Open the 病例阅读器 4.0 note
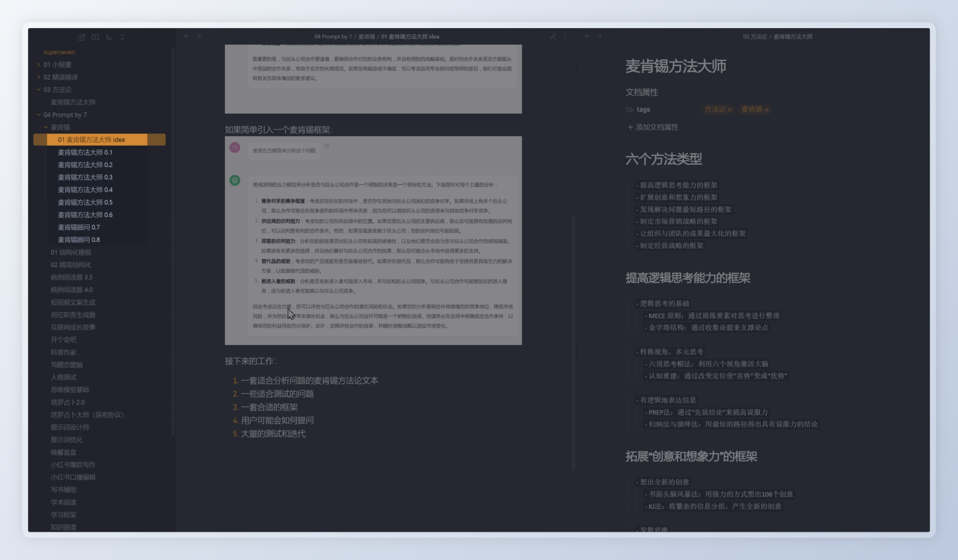This screenshot has height=560, width=958. tap(71, 289)
